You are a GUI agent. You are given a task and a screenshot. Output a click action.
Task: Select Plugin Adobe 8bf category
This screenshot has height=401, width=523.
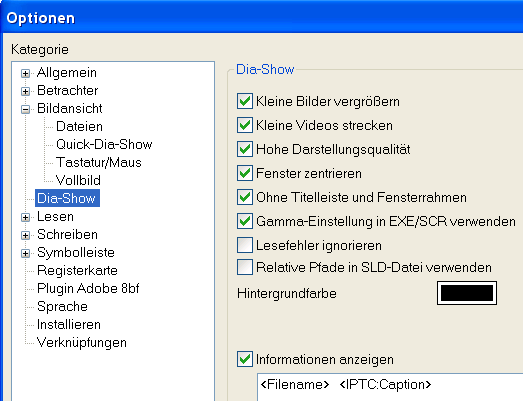pyautogui.click(x=88, y=289)
